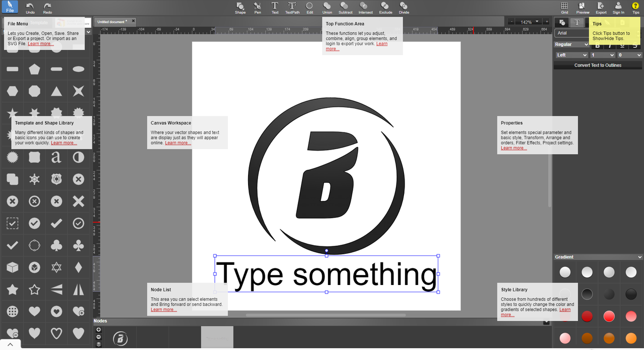Click Learn more in Node List tip
This screenshot has width=644, height=350.
(x=164, y=310)
